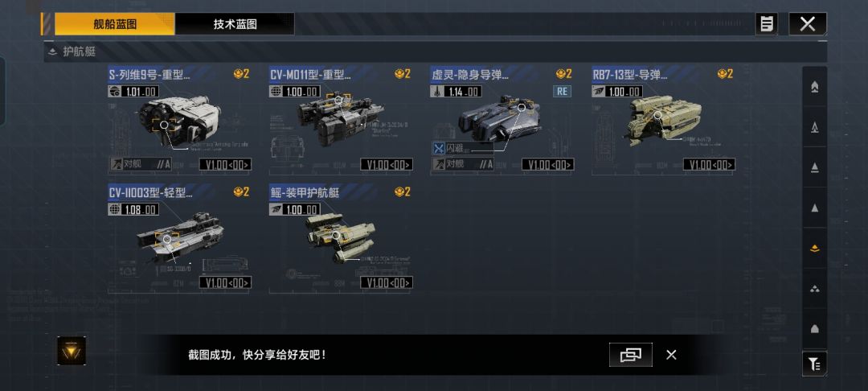Switch to 技术蓝图 tab

pyautogui.click(x=235, y=24)
